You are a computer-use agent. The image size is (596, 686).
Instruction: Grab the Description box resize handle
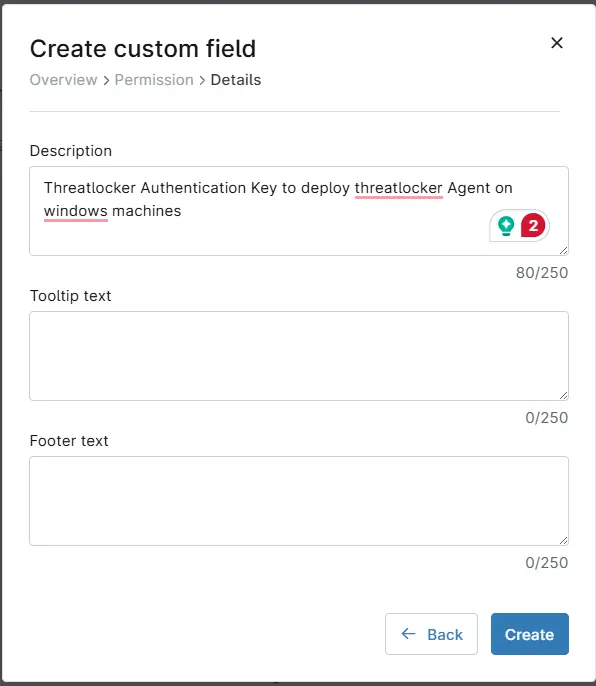(564, 250)
